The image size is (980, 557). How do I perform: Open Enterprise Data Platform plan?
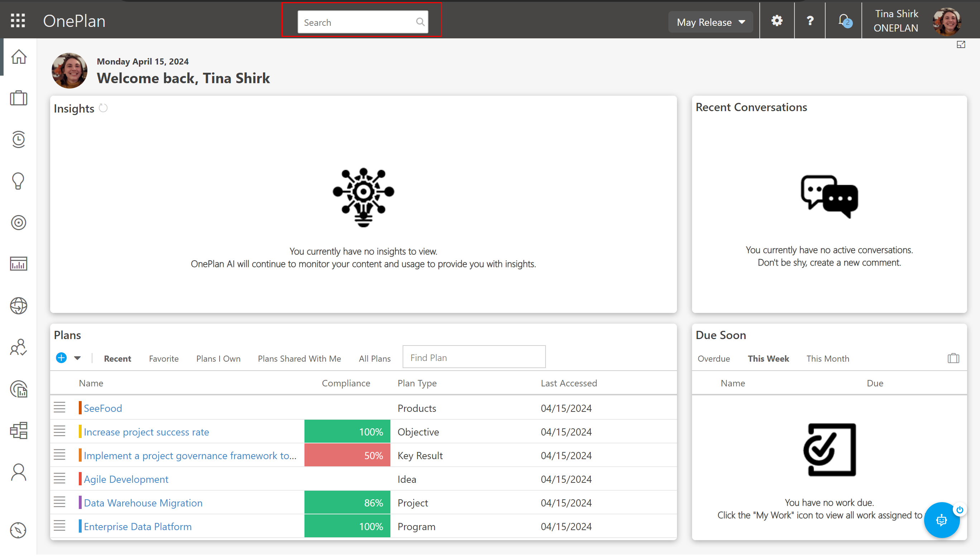(138, 528)
